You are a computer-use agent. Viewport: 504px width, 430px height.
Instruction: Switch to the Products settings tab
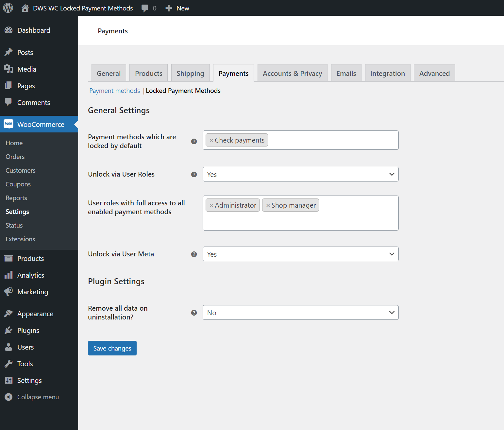[149, 73]
